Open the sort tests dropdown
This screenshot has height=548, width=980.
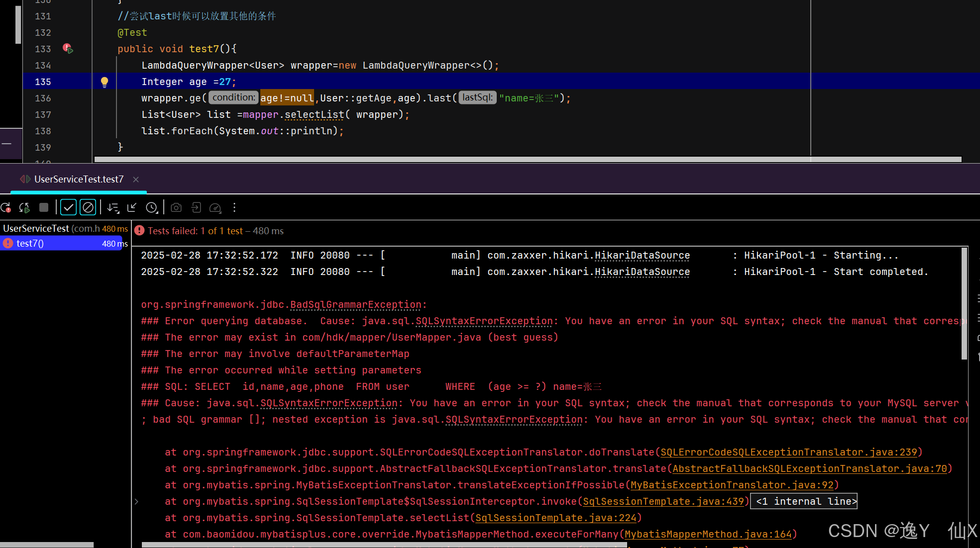click(113, 207)
